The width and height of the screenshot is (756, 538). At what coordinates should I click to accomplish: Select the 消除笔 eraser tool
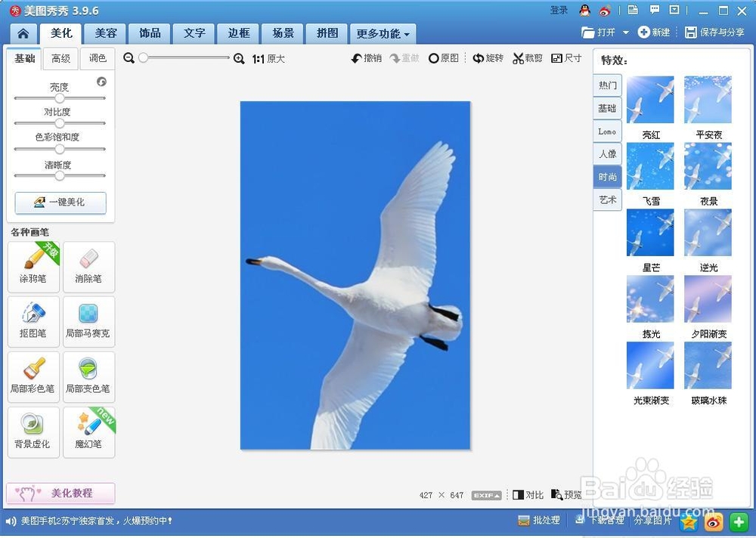point(88,267)
